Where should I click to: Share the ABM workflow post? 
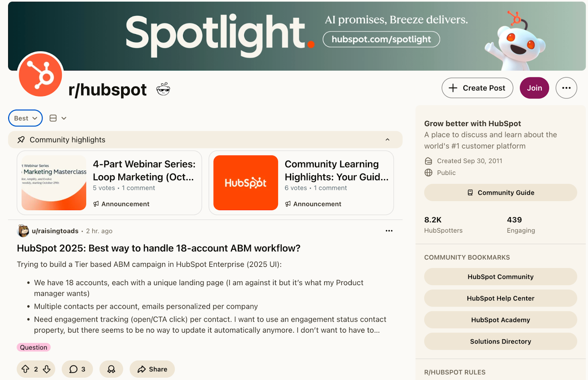(152, 369)
